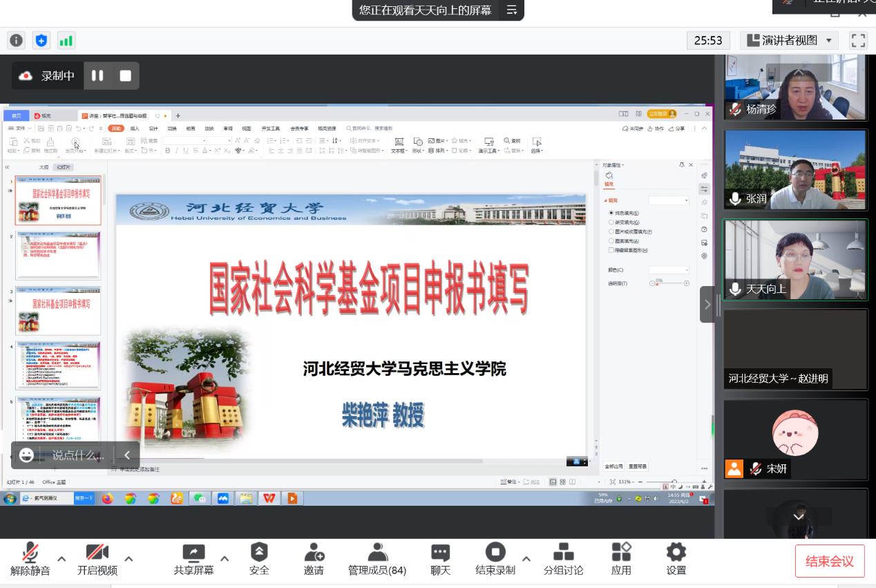Open the blue security shield icon

pyautogui.click(x=41, y=41)
